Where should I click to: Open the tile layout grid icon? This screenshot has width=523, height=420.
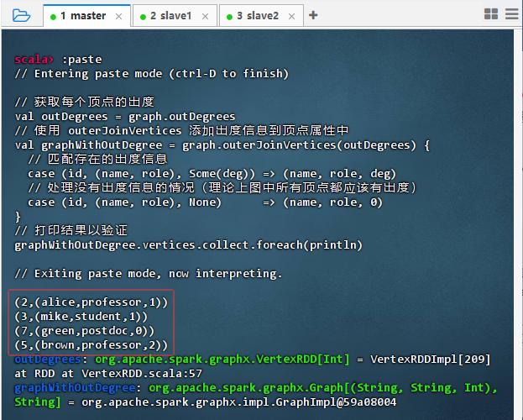(x=491, y=14)
